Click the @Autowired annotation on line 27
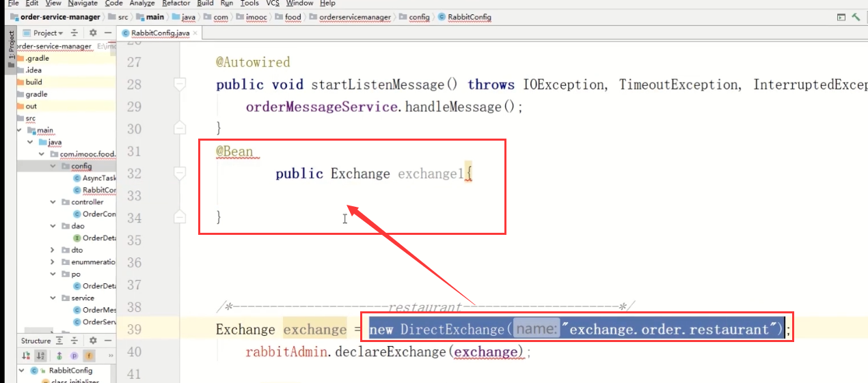Screen dimensions: 868x383 click(x=253, y=62)
